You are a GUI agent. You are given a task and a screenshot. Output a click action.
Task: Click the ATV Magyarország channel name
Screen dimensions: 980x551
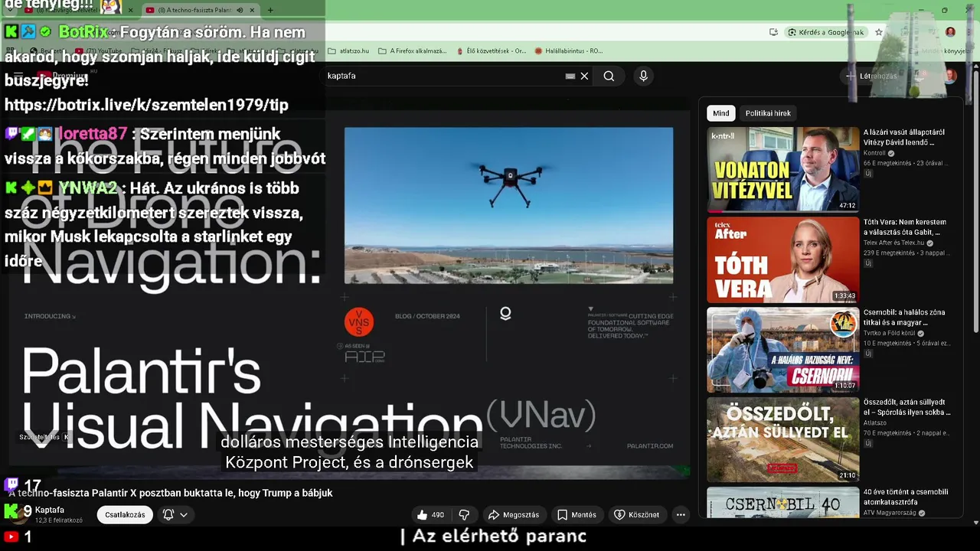[x=890, y=513]
